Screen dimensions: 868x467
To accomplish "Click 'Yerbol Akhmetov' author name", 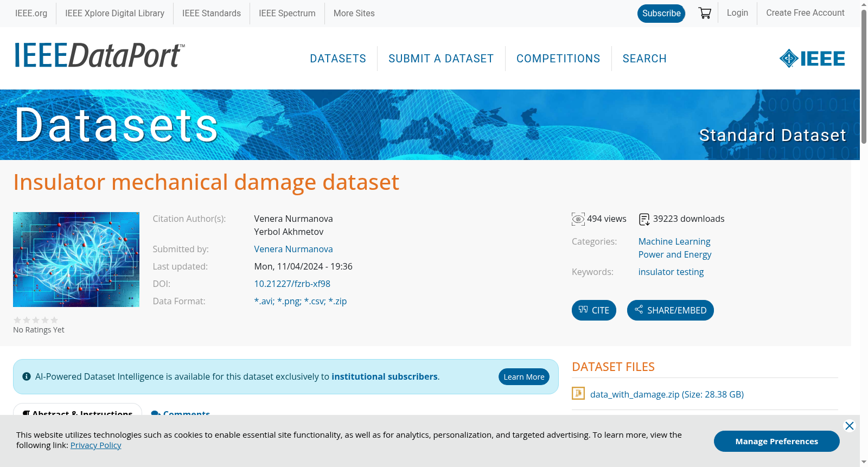I will tap(289, 232).
